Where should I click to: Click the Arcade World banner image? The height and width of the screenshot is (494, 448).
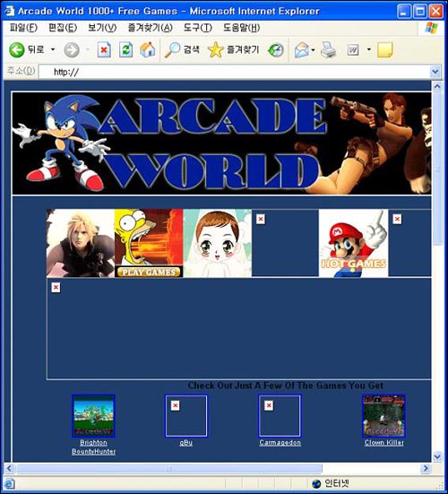(x=221, y=143)
